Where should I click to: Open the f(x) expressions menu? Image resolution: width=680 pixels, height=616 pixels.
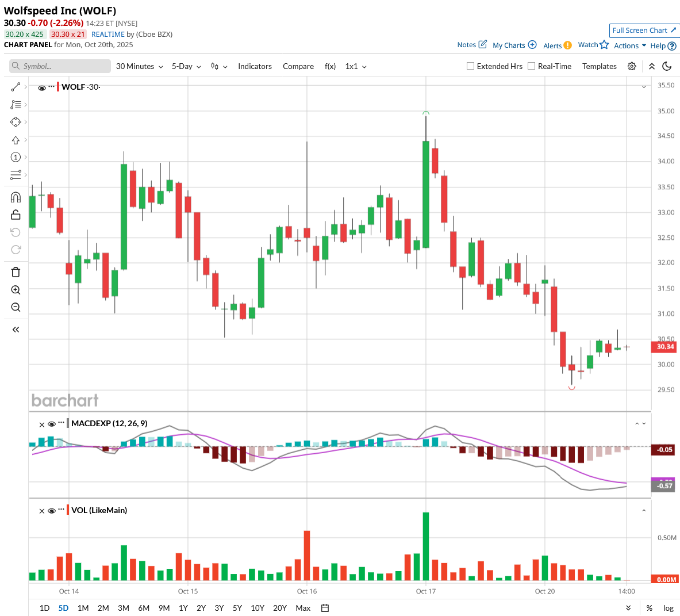pyautogui.click(x=329, y=66)
